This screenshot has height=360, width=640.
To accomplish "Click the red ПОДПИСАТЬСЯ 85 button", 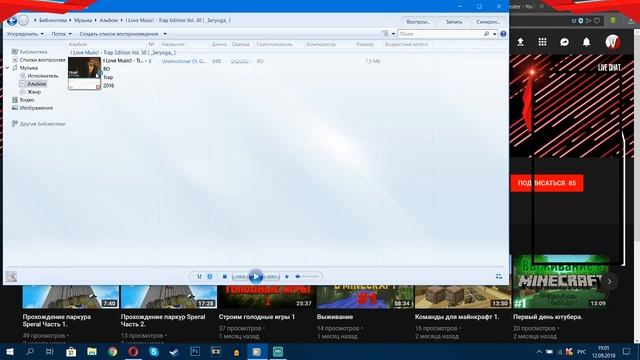I will pos(547,183).
